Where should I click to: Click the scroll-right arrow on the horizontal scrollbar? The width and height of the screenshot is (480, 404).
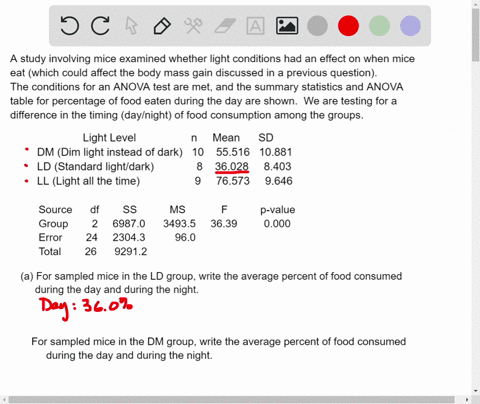(x=467, y=399)
